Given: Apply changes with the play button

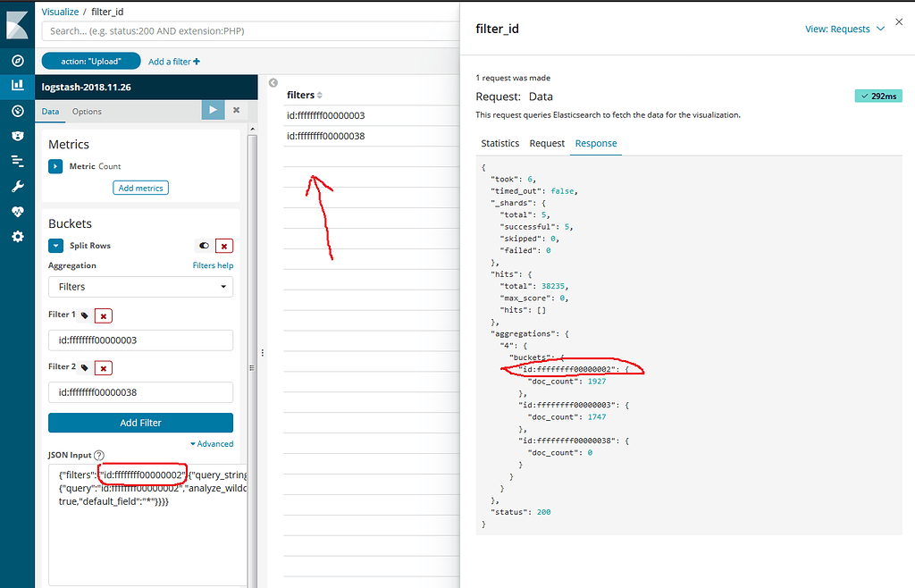Looking at the screenshot, I should [213, 111].
